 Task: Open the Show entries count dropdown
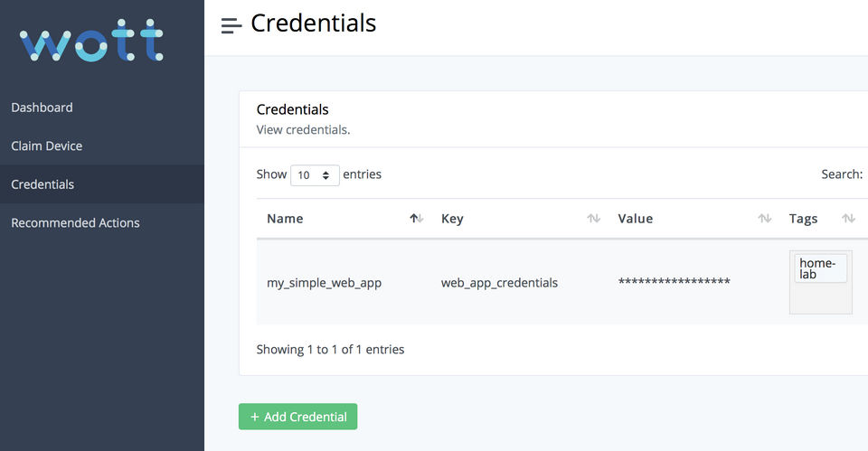315,175
